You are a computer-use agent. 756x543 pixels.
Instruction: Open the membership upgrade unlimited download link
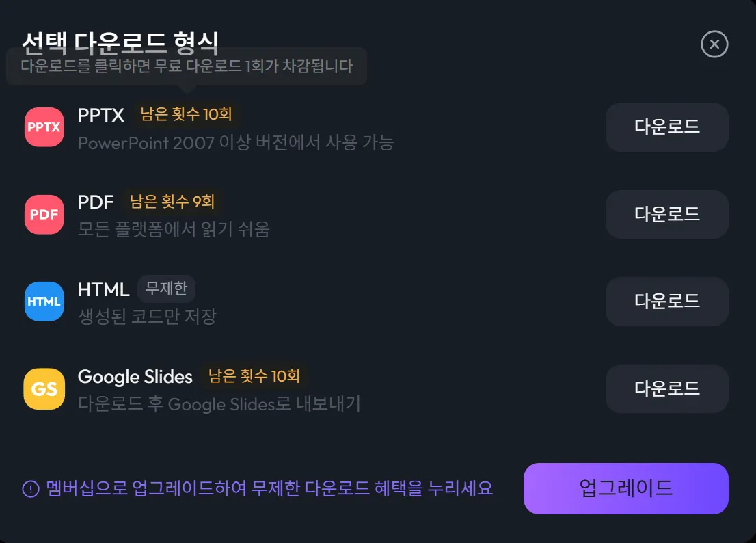coord(269,489)
